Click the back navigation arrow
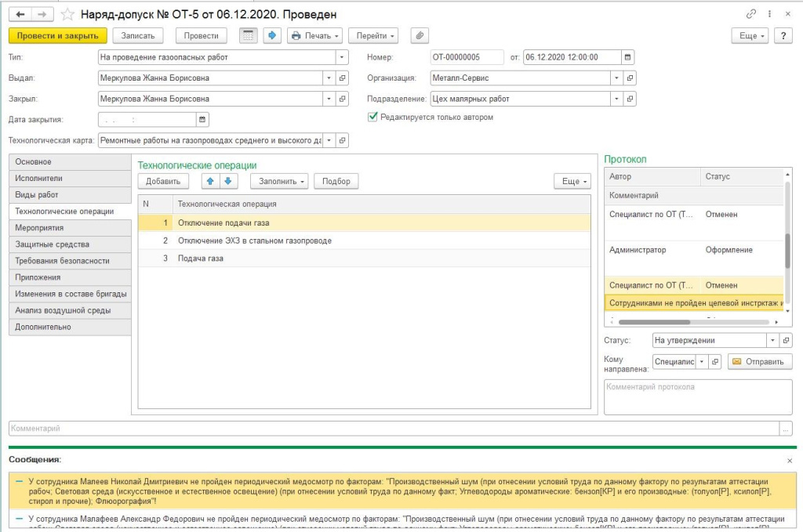Viewport: 803px width, 532px height. pos(20,14)
